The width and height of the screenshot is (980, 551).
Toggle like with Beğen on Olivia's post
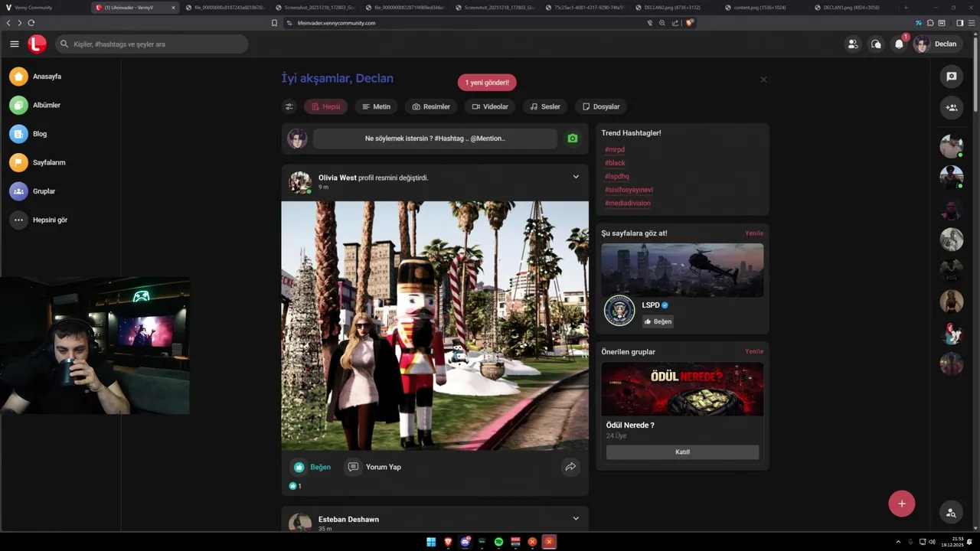point(312,467)
